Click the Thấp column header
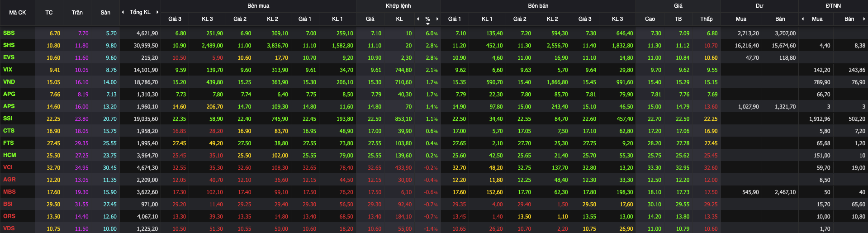868x233 pixels. point(707,19)
